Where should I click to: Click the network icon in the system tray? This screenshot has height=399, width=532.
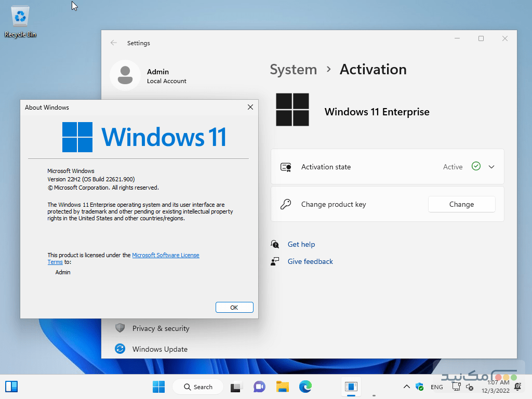coord(456,387)
